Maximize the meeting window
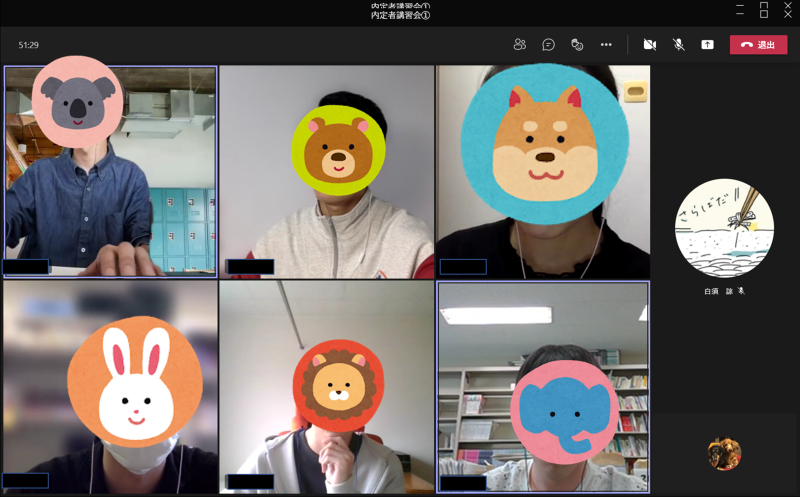Viewport: 800px width, 497px height. click(x=763, y=10)
